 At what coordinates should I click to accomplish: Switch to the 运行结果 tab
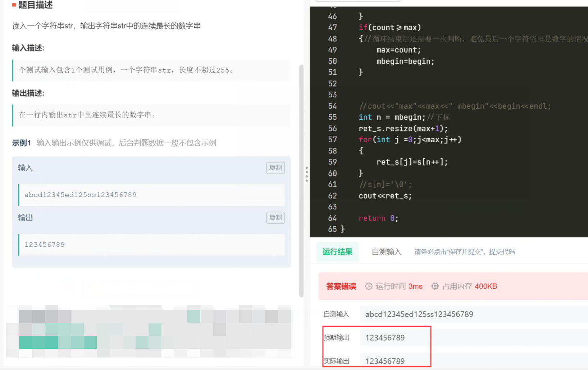click(x=337, y=252)
